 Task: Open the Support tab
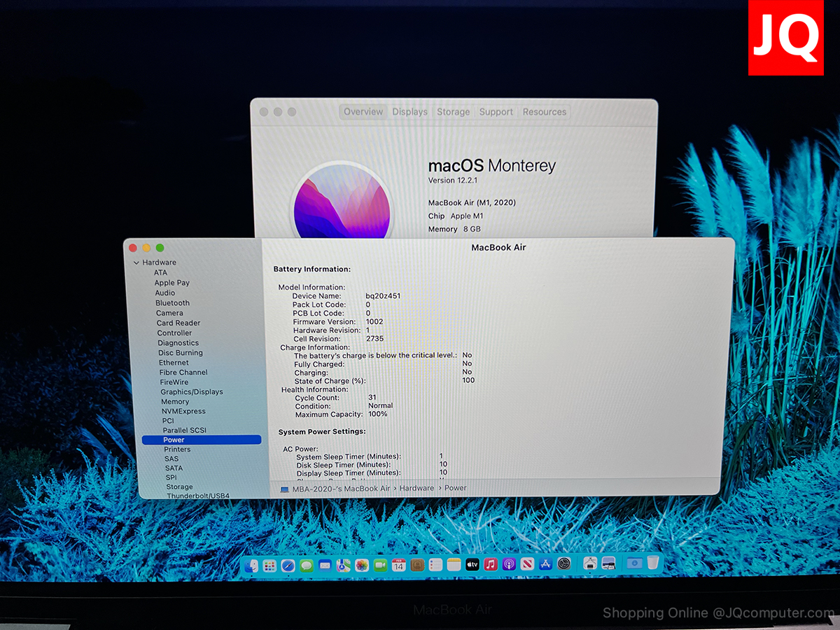[496, 112]
